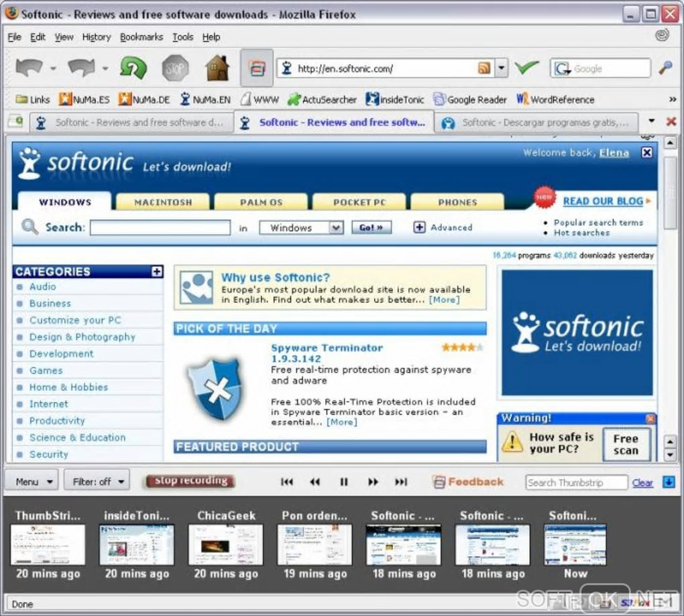Image resolution: width=684 pixels, height=616 pixels.
Task: Click the Go! search button
Action: pyautogui.click(x=372, y=228)
